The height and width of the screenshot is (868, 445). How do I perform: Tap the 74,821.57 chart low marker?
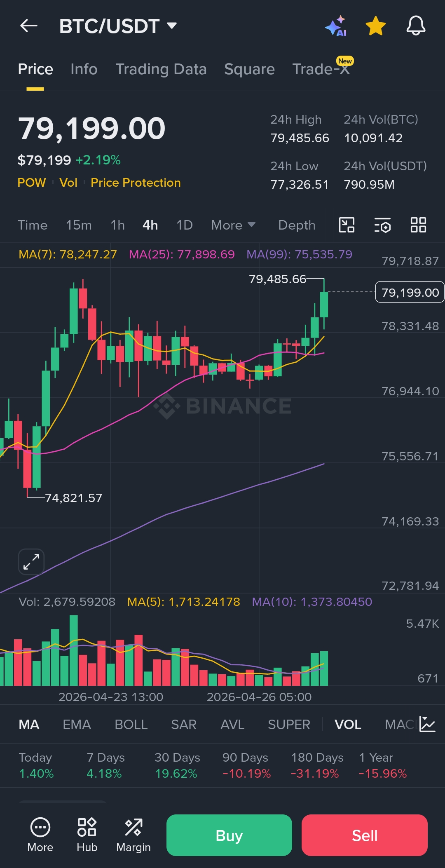(73, 498)
